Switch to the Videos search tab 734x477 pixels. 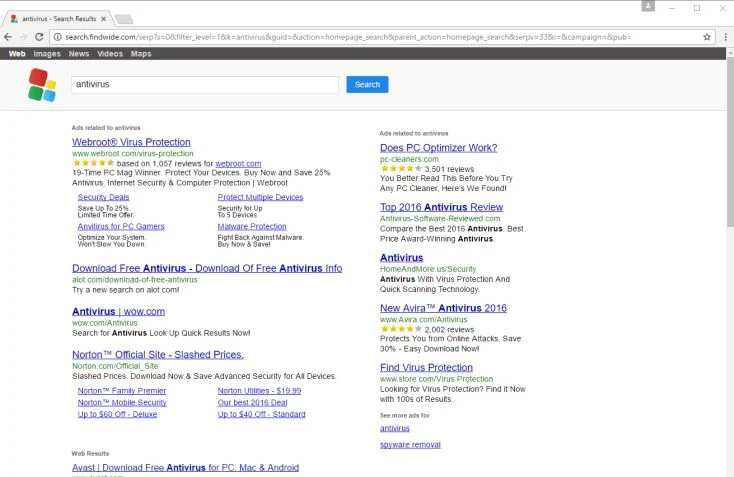point(110,54)
